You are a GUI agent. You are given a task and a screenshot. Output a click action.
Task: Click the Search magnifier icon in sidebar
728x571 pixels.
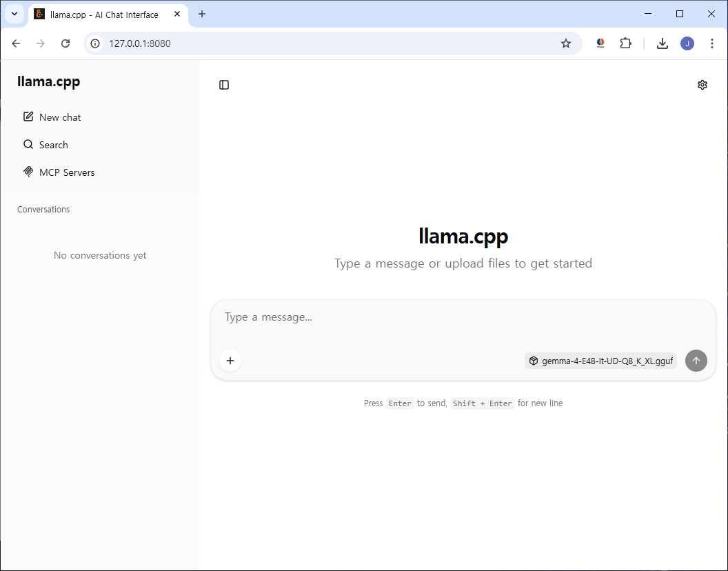[x=28, y=145]
